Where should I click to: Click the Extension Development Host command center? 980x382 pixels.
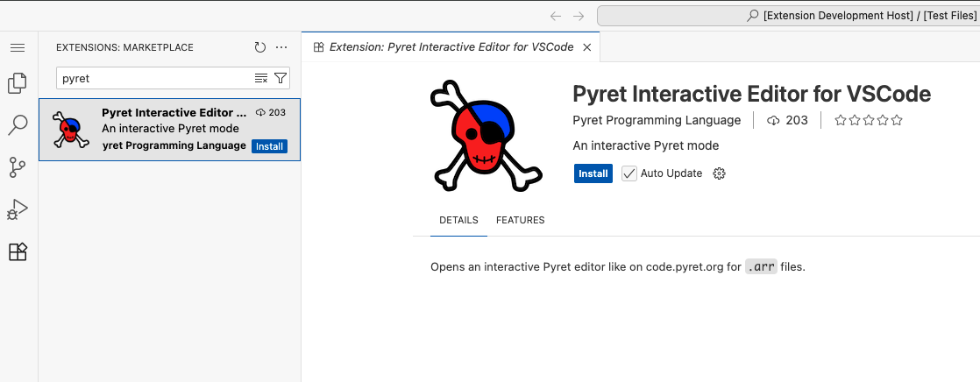(788, 16)
